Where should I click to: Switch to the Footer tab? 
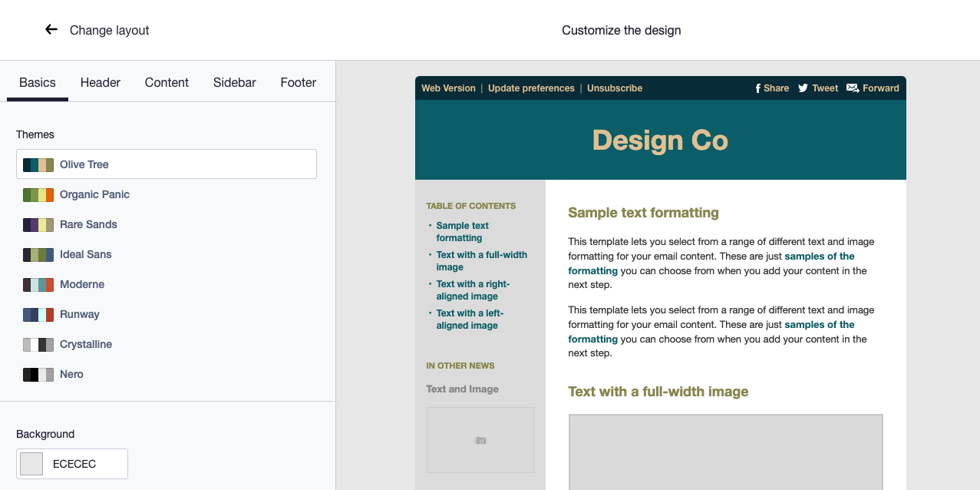coord(298,82)
